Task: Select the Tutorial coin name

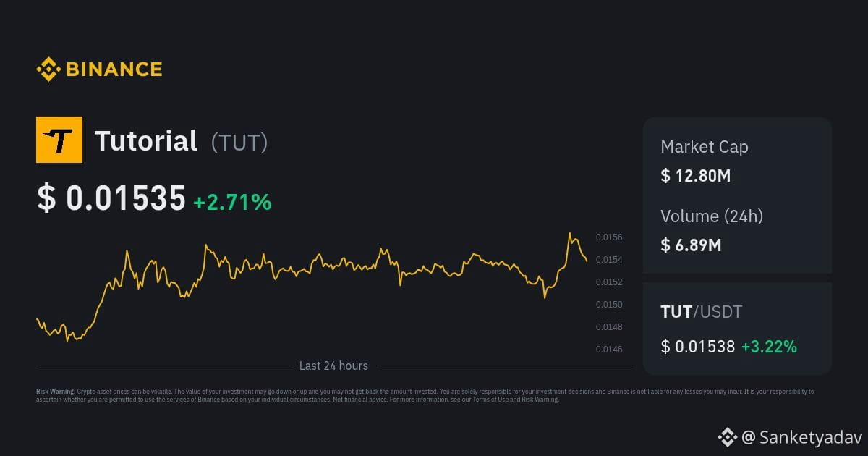Action: [146, 140]
